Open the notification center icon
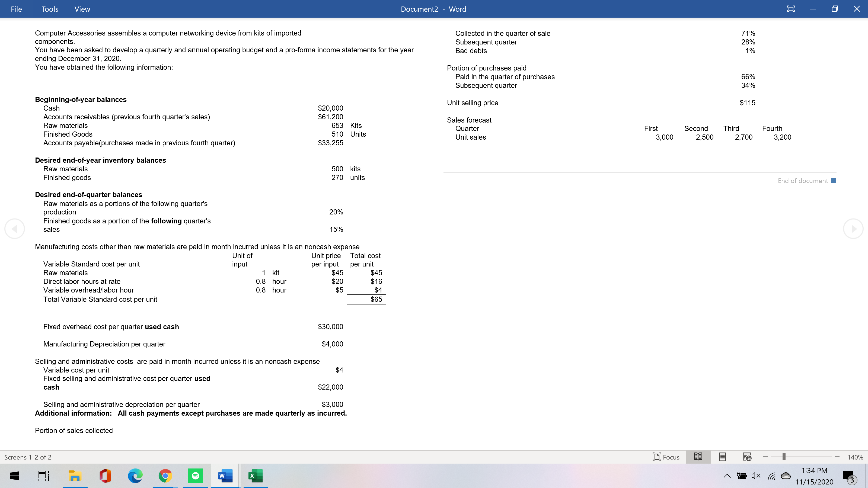868x488 pixels. coord(848,476)
